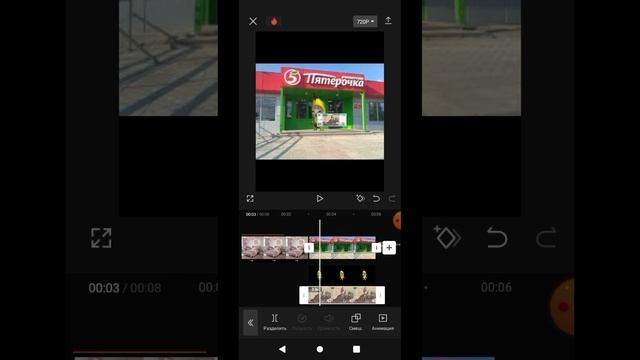640x360 pixels.
Task: Tap the Android recent apps square
Action: tap(356, 349)
